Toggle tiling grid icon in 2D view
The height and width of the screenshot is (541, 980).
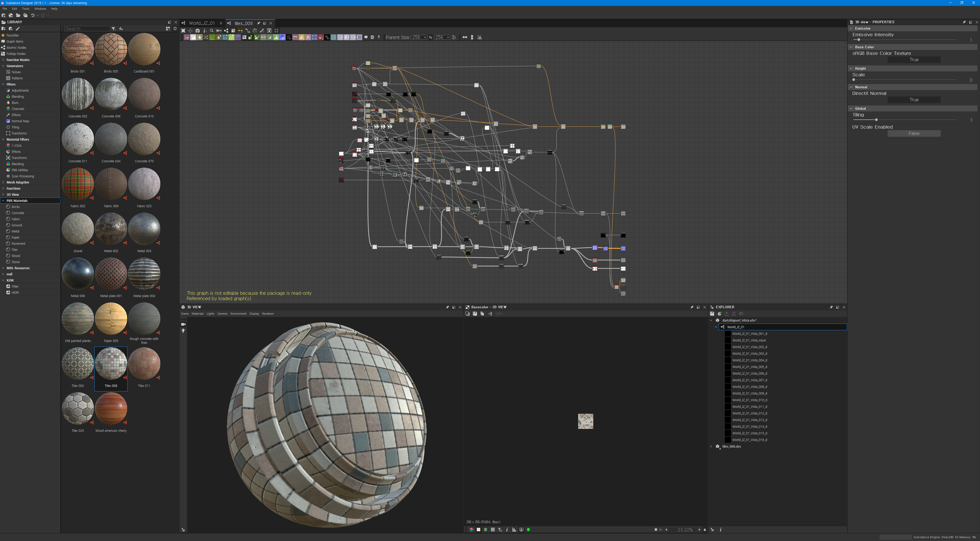[493, 530]
